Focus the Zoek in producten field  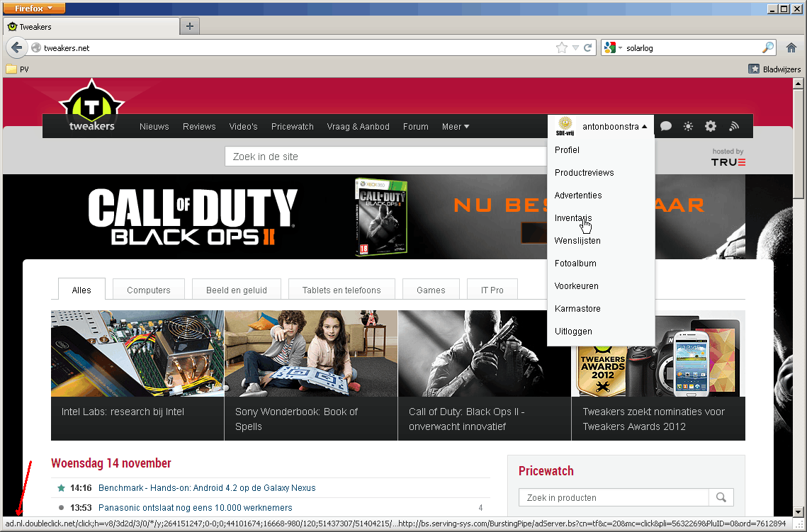(x=614, y=497)
